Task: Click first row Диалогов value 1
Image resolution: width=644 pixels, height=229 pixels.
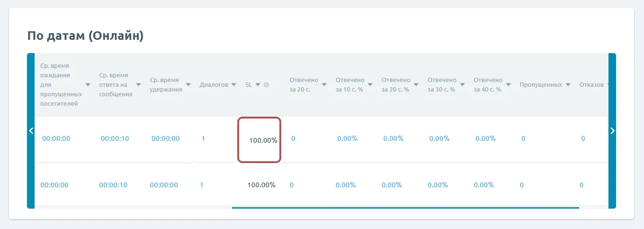Action: click(x=203, y=139)
